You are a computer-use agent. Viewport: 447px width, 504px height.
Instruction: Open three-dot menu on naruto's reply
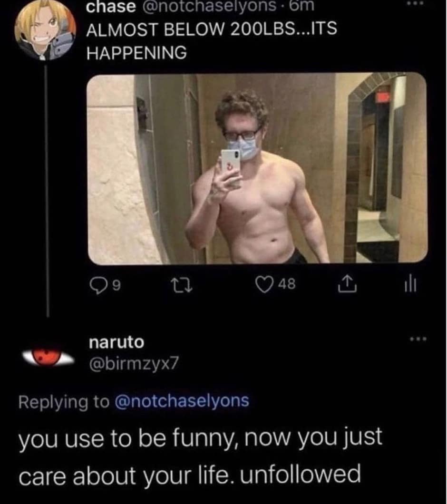tap(417, 339)
